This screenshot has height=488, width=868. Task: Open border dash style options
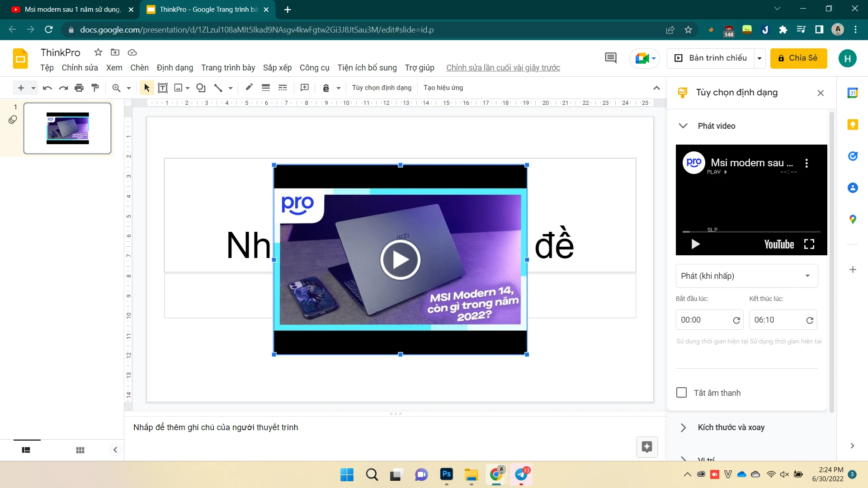283,88
